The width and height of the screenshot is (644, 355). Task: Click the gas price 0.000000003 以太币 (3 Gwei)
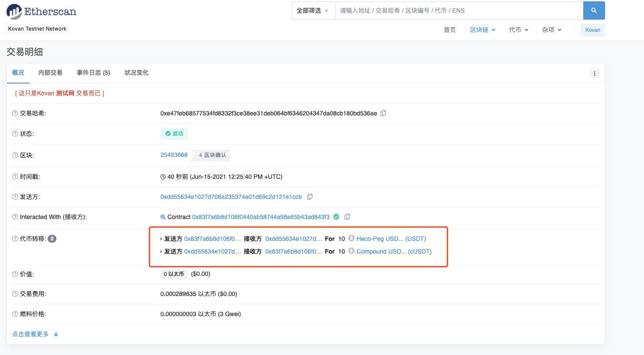[201, 314]
